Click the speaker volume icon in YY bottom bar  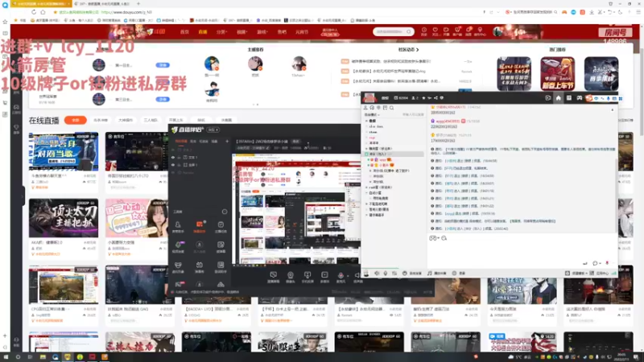tap(377, 274)
